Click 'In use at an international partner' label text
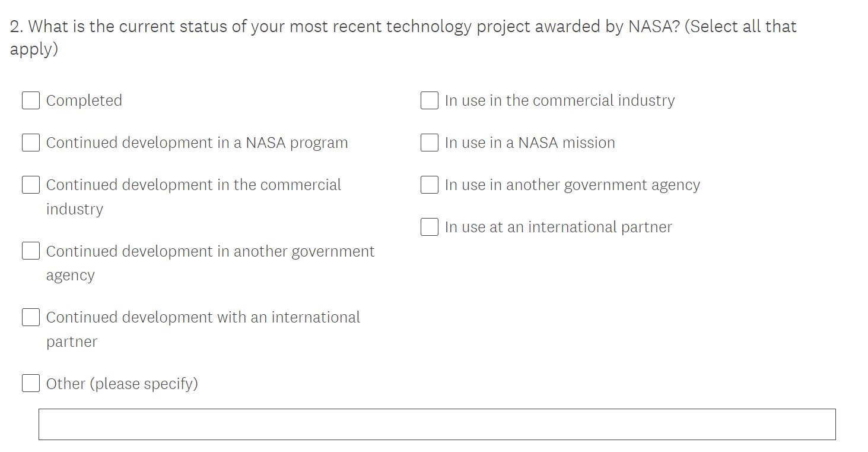 tap(558, 227)
